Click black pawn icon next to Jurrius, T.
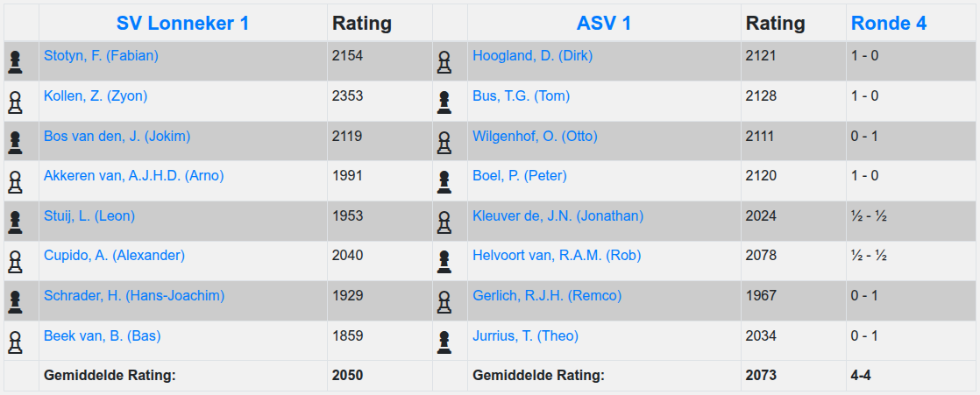The image size is (980, 395). 444,342
